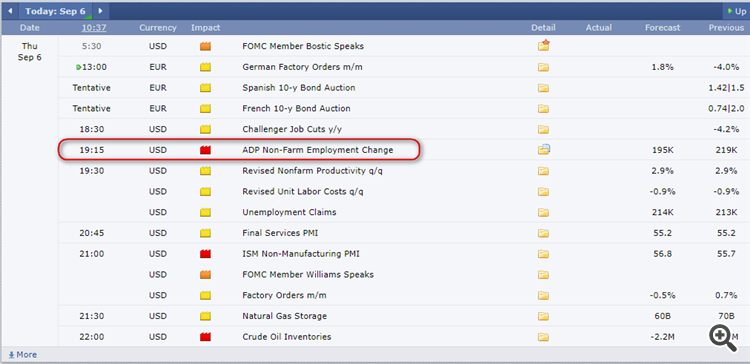
Task: Click the Impact column header
Action: coord(206,28)
